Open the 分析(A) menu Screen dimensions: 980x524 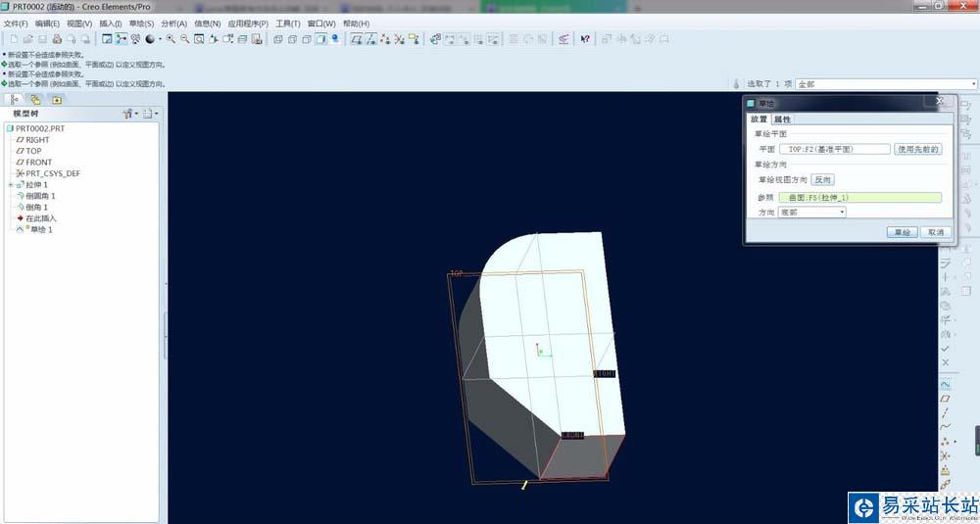173,24
